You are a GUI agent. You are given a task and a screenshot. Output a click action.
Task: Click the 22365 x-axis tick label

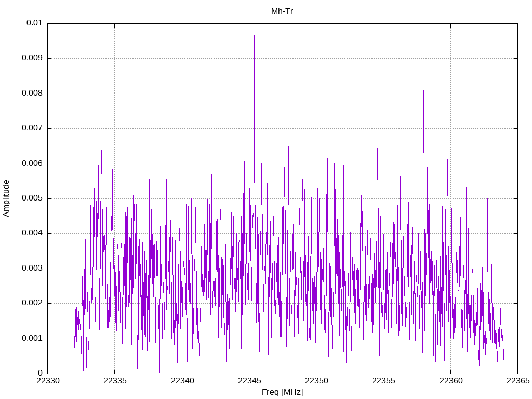click(x=517, y=381)
